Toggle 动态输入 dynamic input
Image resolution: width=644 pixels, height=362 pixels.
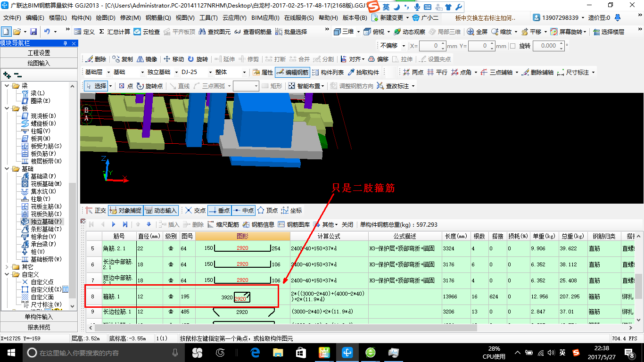[160, 210]
